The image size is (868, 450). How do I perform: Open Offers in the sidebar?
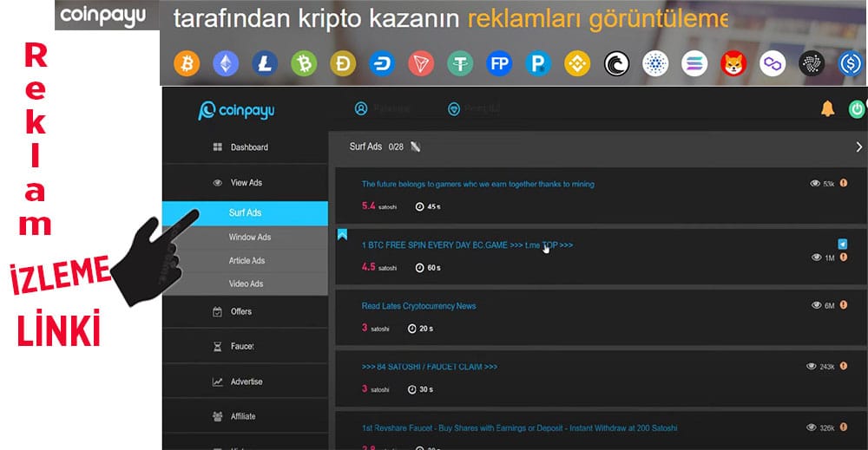(x=246, y=312)
